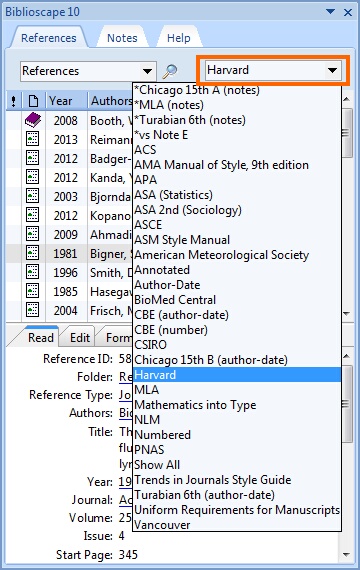
Task: Click the journal icon in the 1985 Hasegawa row
Action: pyautogui.click(x=33, y=291)
